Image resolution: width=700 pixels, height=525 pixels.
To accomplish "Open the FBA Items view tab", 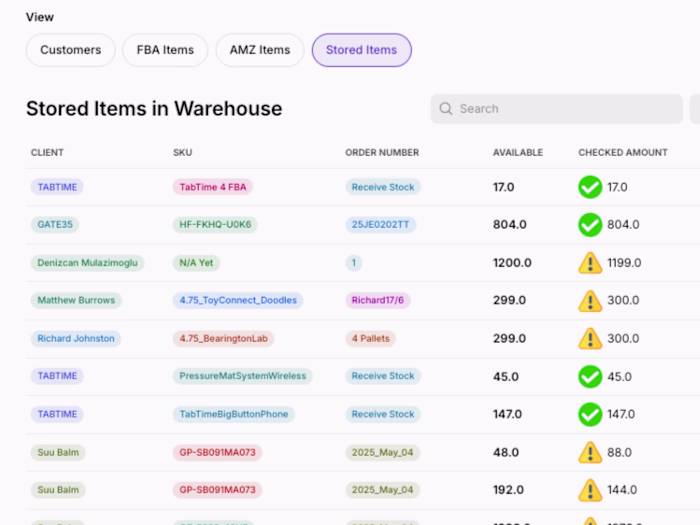I will pyautogui.click(x=165, y=50).
